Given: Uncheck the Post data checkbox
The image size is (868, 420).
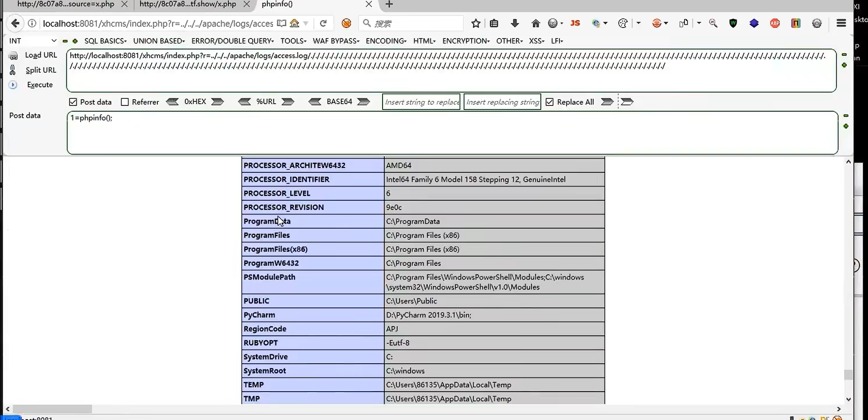Looking at the screenshot, I should point(73,102).
